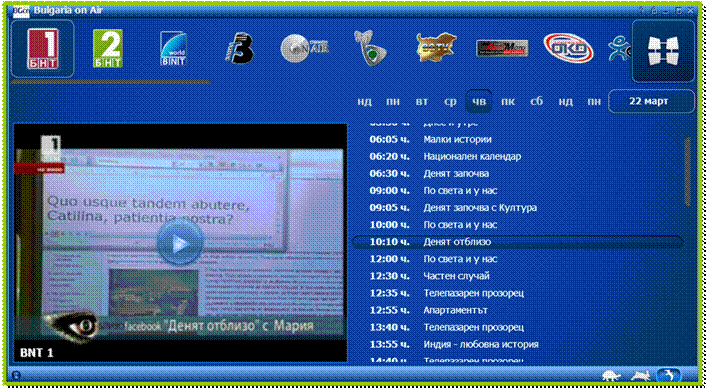Select the highlighted чв day tab

(x=479, y=101)
